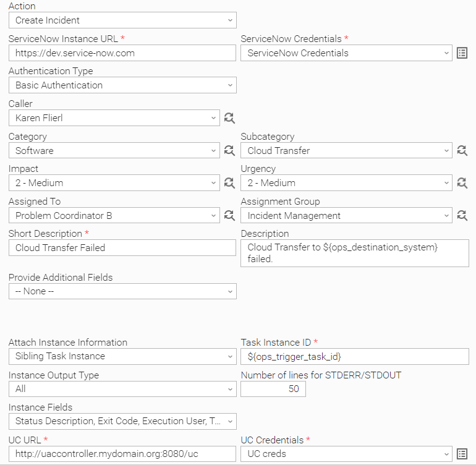Click the Short Description text field
The width and height of the screenshot is (476, 465).
pyautogui.click(x=122, y=247)
